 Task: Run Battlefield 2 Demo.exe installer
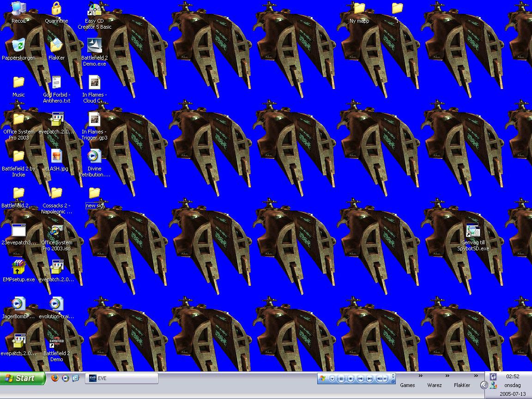[94, 46]
